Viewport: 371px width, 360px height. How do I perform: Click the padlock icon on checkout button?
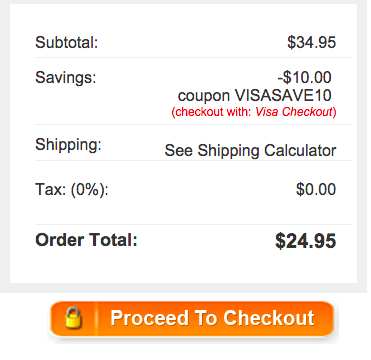[74, 318]
